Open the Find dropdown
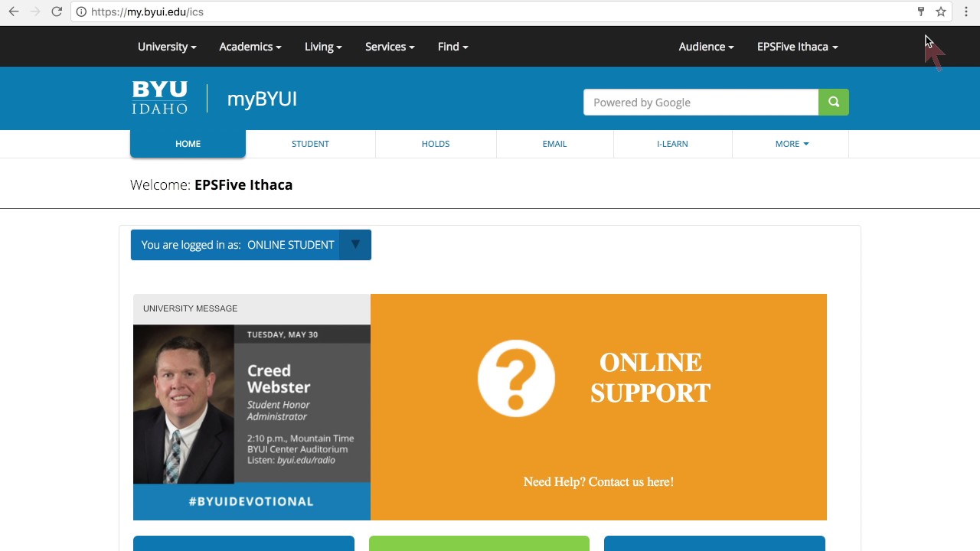 (452, 47)
